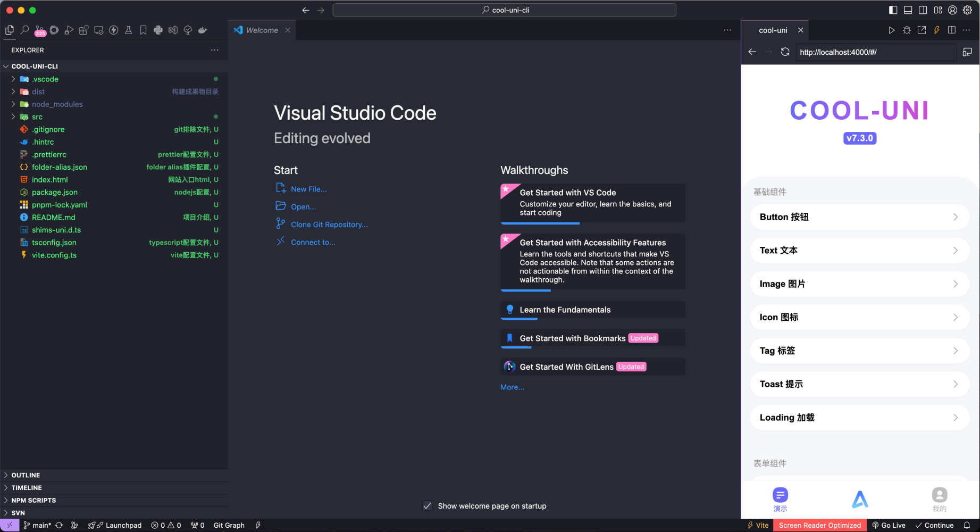Viewport: 980px width, 532px height.
Task: Open the Bookmarks icon in activity bar
Action: [143, 30]
